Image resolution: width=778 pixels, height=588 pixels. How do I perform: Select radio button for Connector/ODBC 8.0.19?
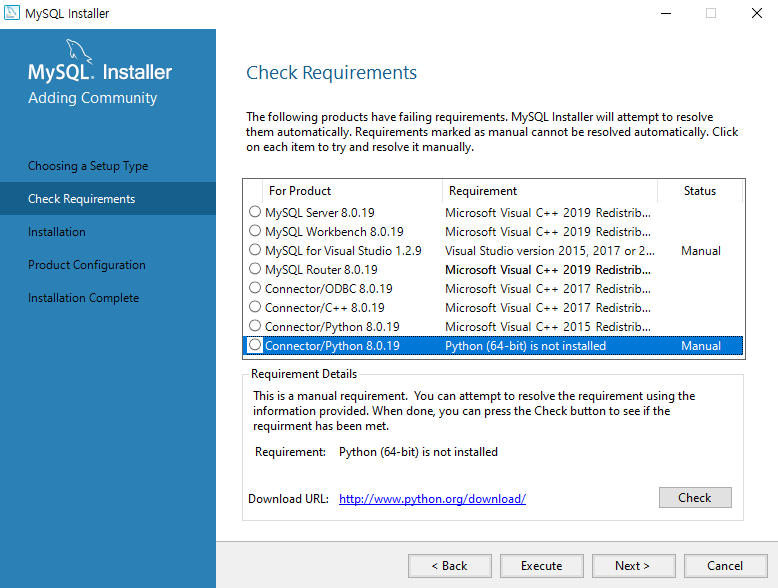tap(255, 288)
